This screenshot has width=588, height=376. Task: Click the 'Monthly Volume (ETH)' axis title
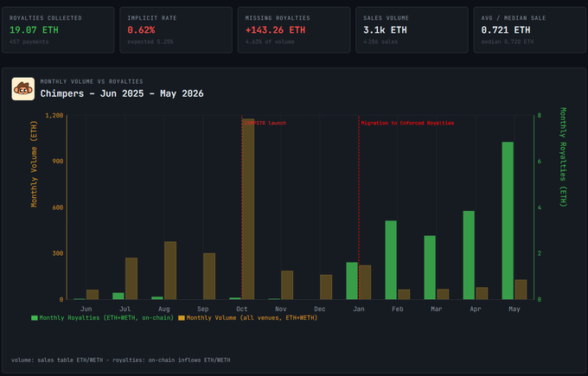[34, 164]
